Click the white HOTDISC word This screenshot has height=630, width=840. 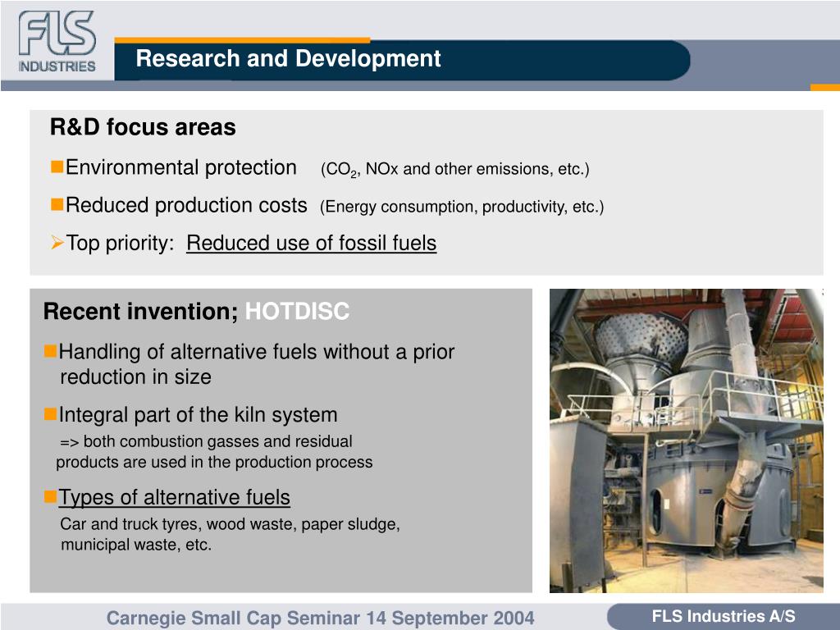tap(297, 311)
